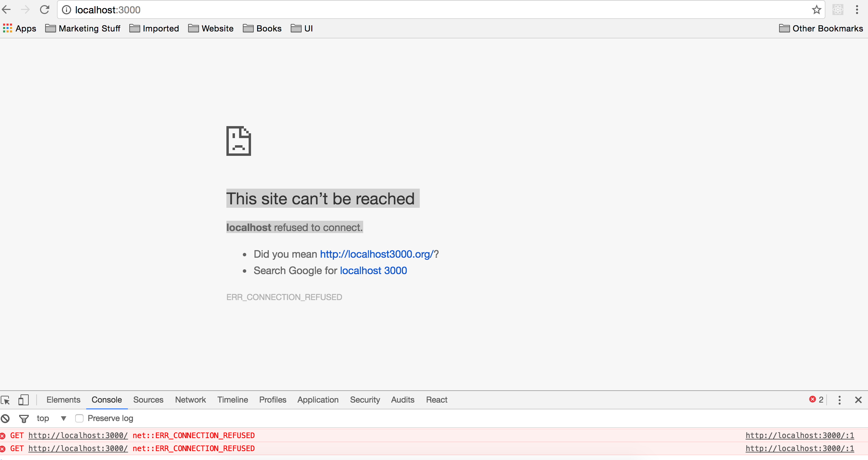Bookmark this page with the star icon

click(x=816, y=10)
